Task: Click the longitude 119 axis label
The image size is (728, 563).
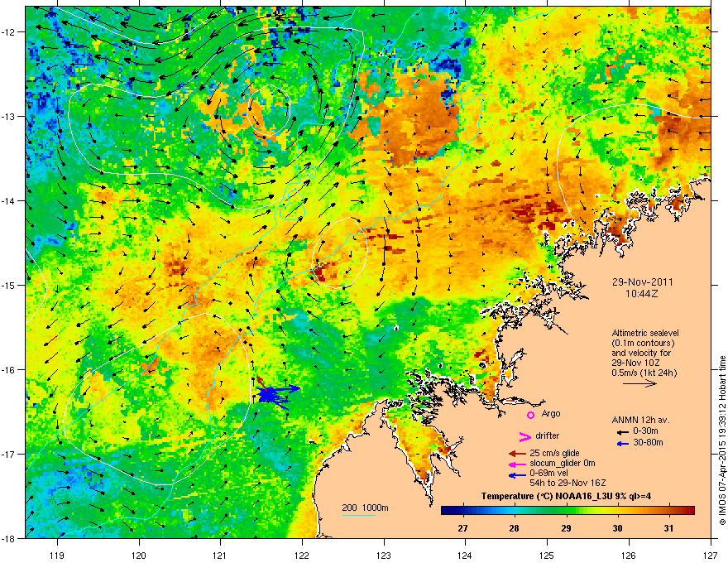Action: click(x=58, y=555)
